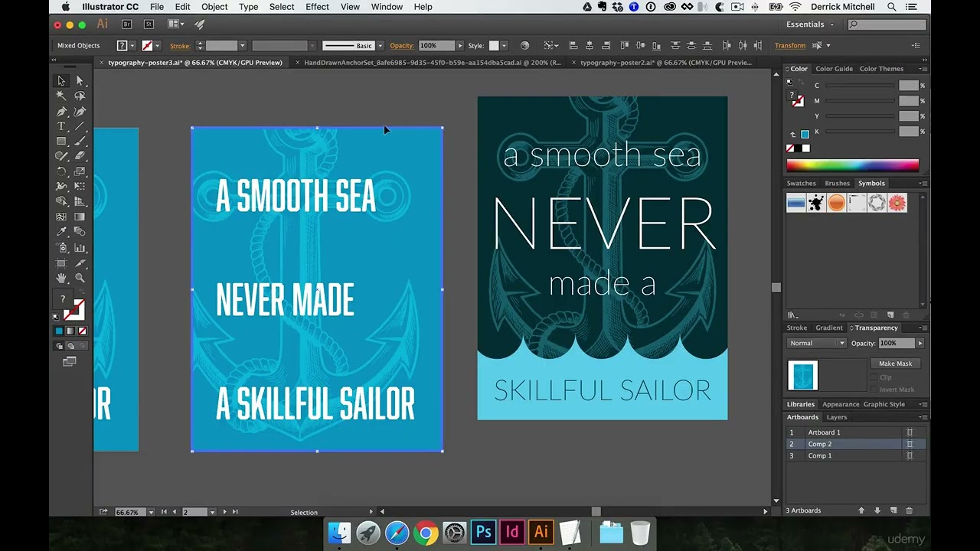This screenshot has height=551, width=980.
Task: Select the Lasso tool
Action: (80, 96)
